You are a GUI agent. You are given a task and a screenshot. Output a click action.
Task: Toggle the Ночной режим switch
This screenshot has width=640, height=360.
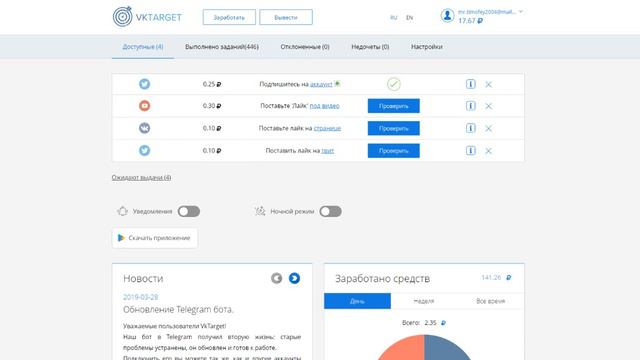point(331,211)
